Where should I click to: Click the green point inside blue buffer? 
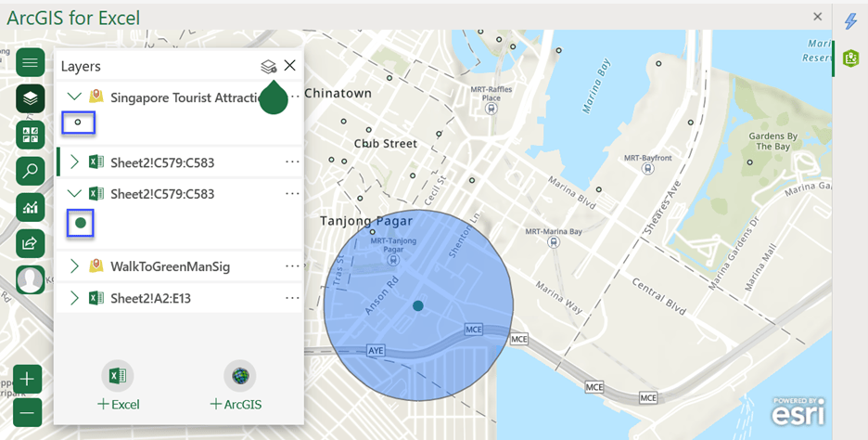point(418,306)
